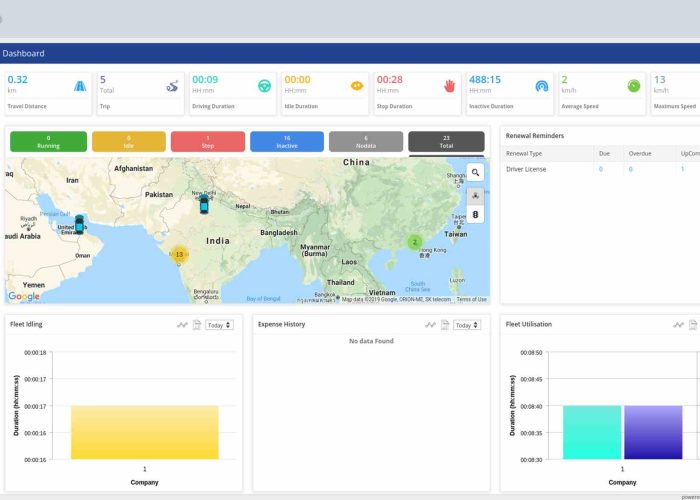
Task: Click the Driver License overdue count link
Action: click(x=631, y=170)
